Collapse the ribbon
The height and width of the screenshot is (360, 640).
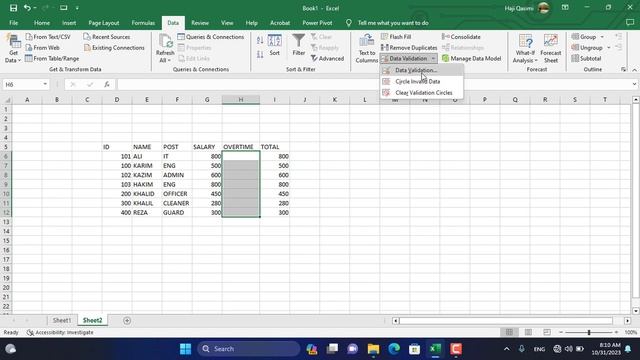(634, 70)
